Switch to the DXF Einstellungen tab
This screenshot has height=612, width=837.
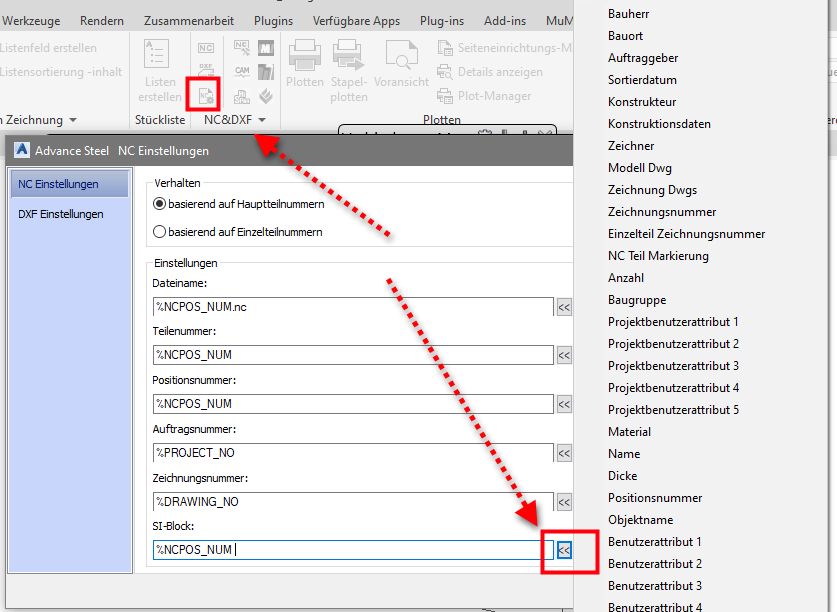click(x=59, y=213)
